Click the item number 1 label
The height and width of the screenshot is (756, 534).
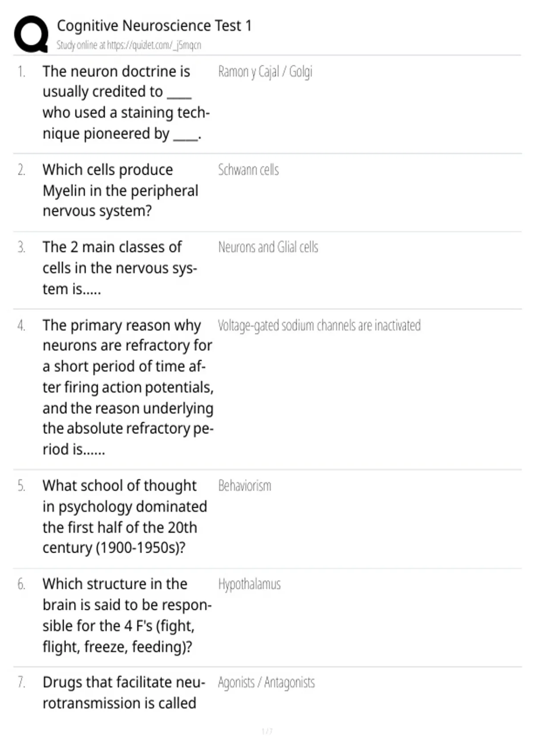click(x=21, y=72)
